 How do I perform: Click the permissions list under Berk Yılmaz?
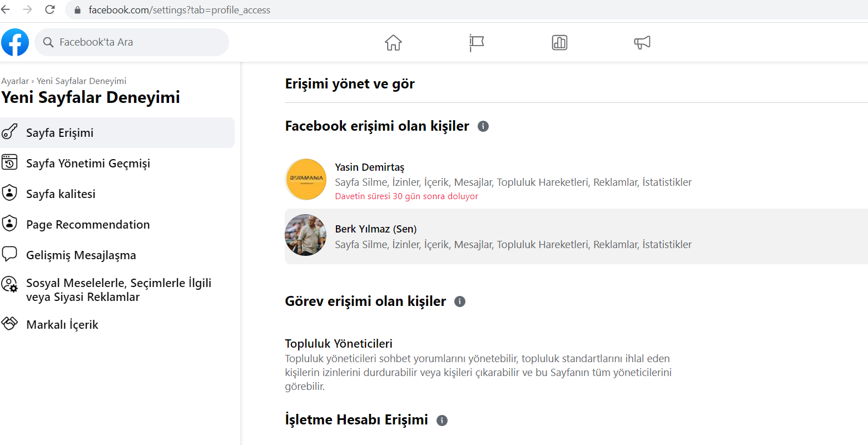pos(513,245)
